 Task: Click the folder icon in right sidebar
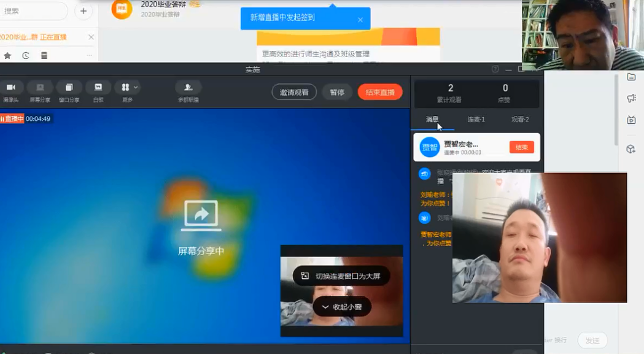631,77
